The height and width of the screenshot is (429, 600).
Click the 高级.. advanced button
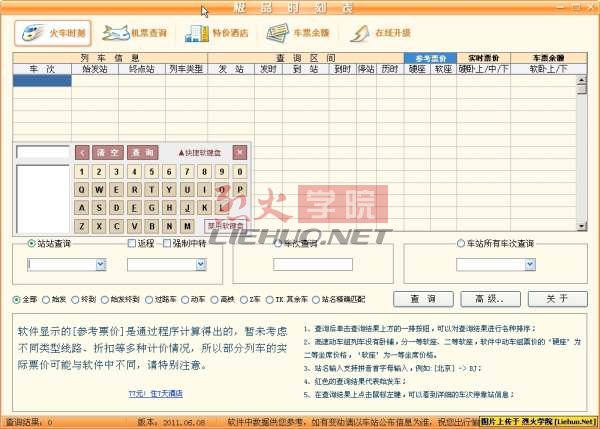point(486,299)
